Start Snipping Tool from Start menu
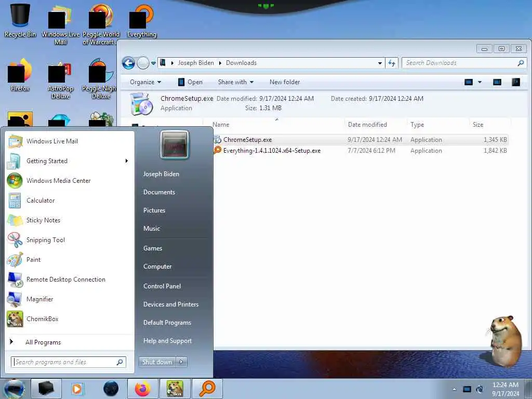The height and width of the screenshot is (399, 532). (x=70, y=240)
